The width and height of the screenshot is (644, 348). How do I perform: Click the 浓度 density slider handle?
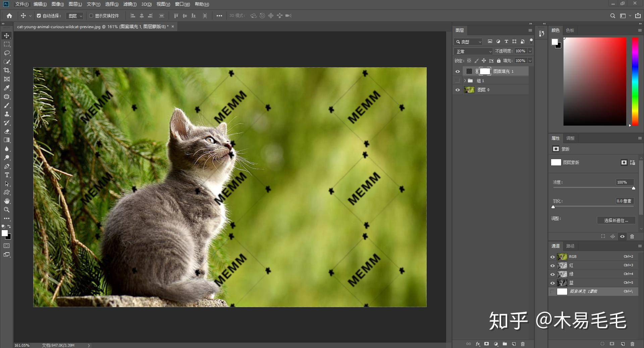pyautogui.click(x=634, y=188)
